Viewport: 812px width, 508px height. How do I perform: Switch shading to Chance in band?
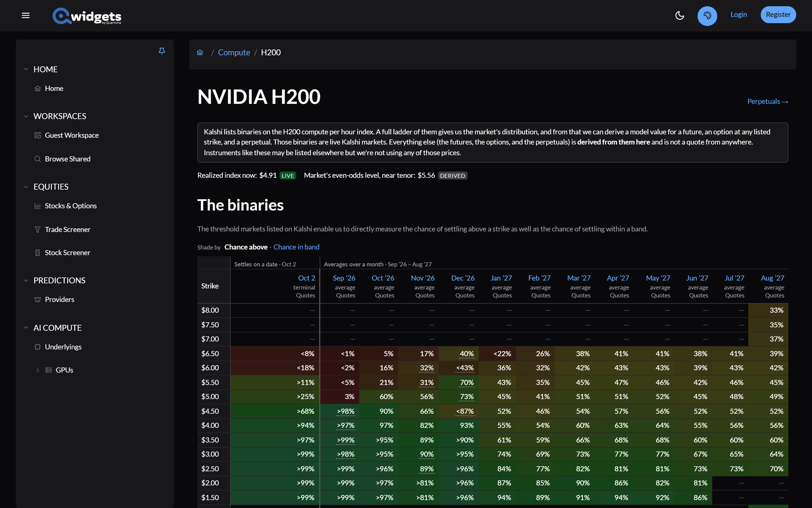tap(296, 247)
